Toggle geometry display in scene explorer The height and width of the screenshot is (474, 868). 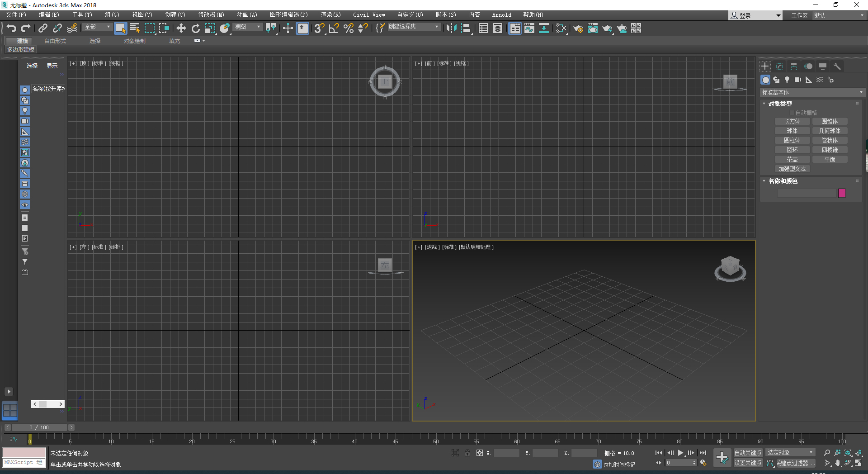[x=25, y=90]
